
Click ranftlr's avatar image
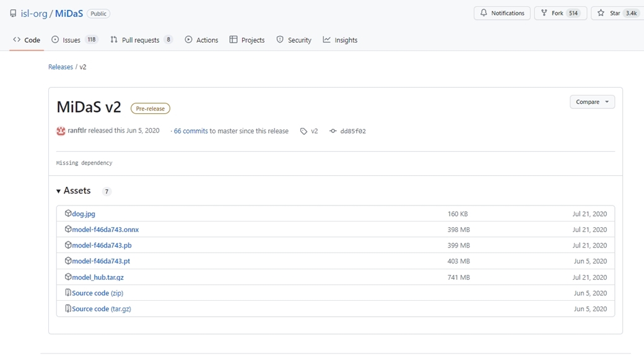point(61,131)
